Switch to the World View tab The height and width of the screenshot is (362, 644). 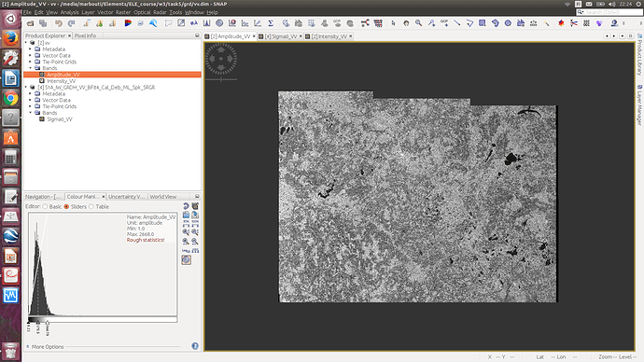pyautogui.click(x=163, y=197)
